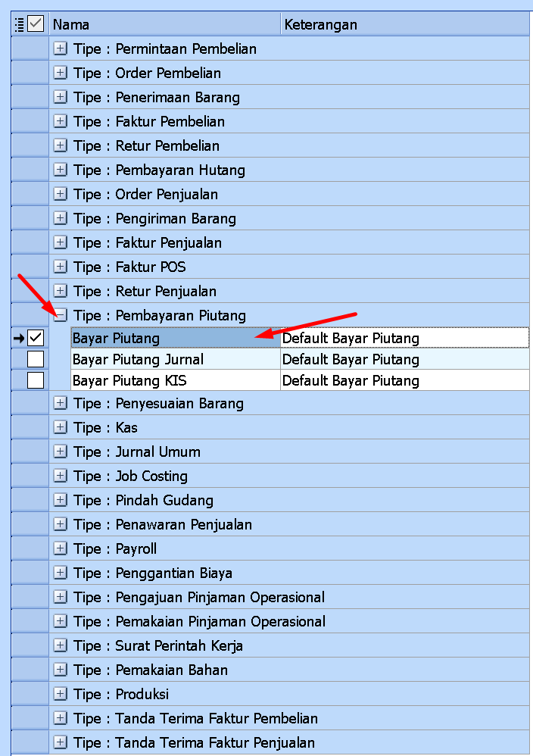This screenshot has height=756, width=533.
Task: Sort by the Keterangan column header
Action: (405, 24)
